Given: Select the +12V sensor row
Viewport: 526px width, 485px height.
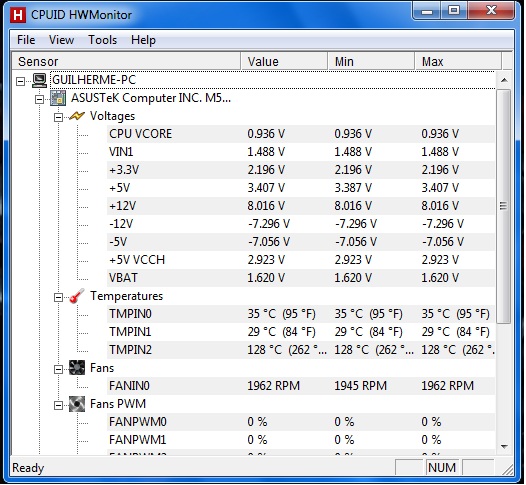Looking at the screenshot, I should click(x=301, y=206).
